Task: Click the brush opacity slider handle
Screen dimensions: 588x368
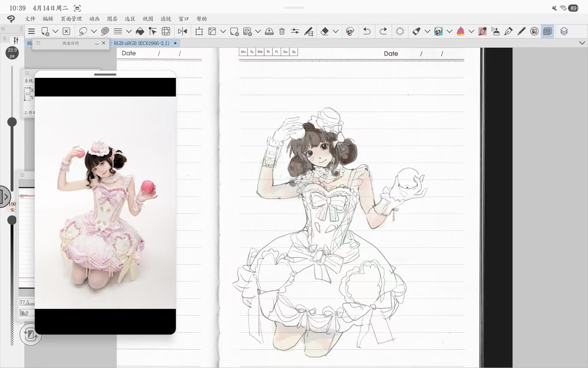Action: point(12,220)
